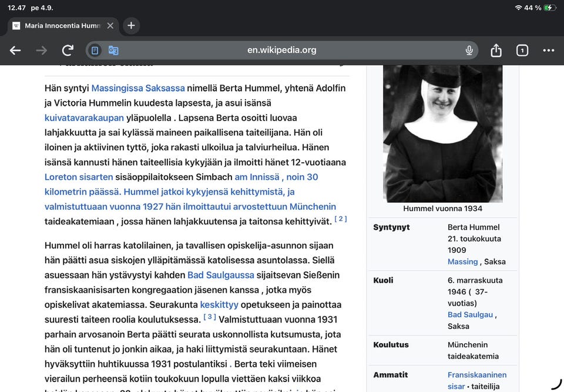The width and height of the screenshot is (564, 392).
Task: Reload the Wikipedia page
Action: [68, 51]
